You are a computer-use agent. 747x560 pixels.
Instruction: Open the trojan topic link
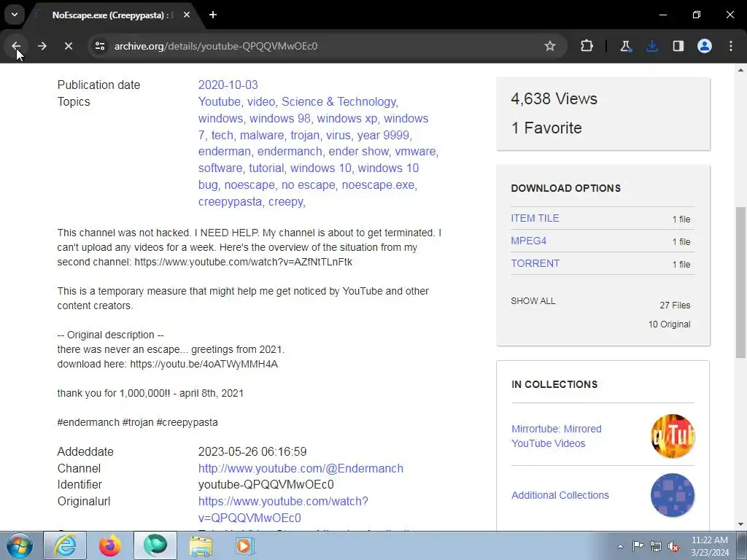(305, 135)
